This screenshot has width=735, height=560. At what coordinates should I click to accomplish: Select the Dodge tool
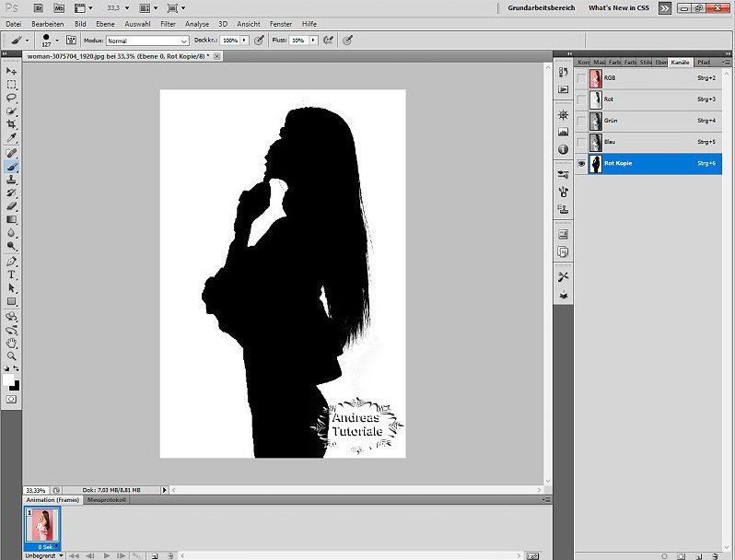11,246
